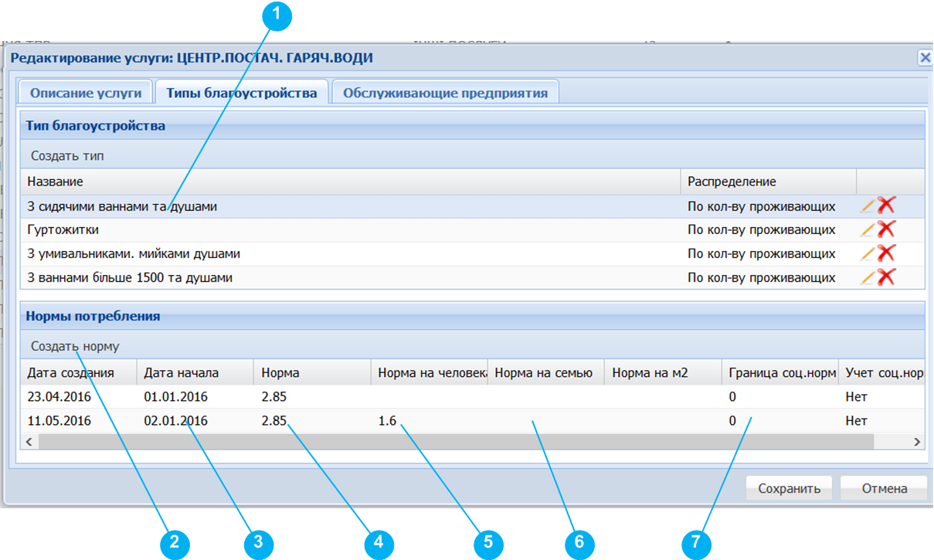This screenshot has height=560, width=934.
Task: Click the Распределение column header
Action: click(x=768, y=182)
